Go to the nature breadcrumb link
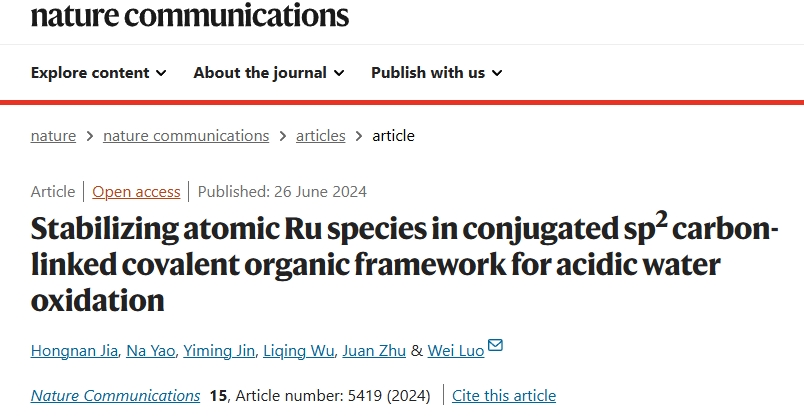The image size is (804, 419). [x=53, y=136]
